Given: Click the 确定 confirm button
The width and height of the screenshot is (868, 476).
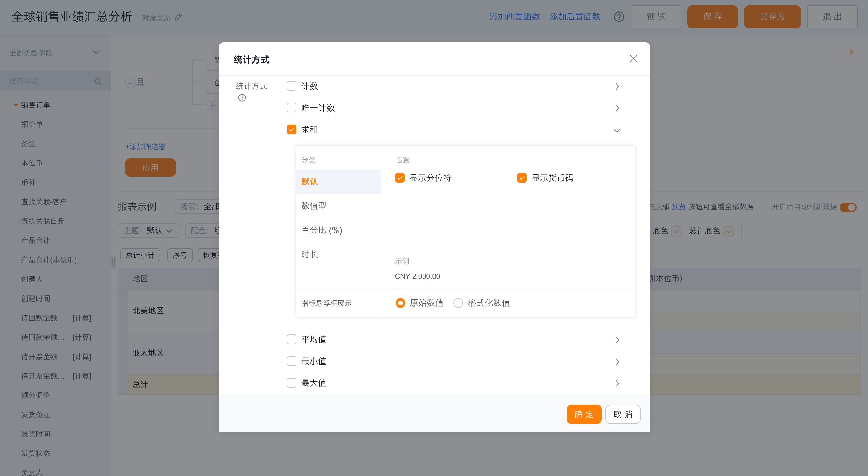Looking at the screenshot, I should 584,414.
